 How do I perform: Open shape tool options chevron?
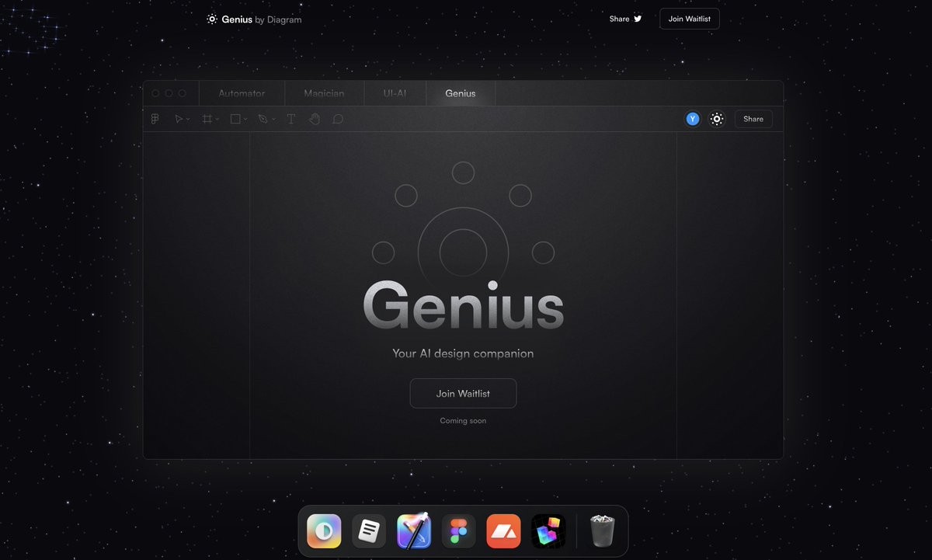pos(245,120)
